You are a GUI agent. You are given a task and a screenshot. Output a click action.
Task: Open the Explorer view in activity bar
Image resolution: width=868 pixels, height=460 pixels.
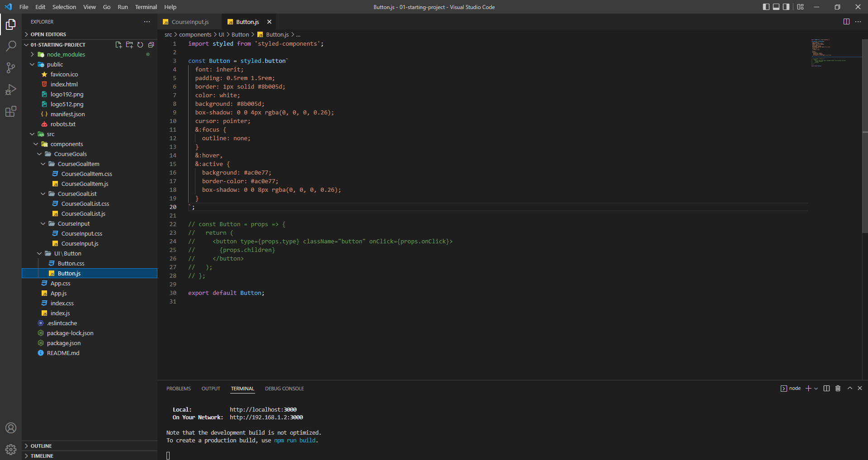click(x=11, y=24)
